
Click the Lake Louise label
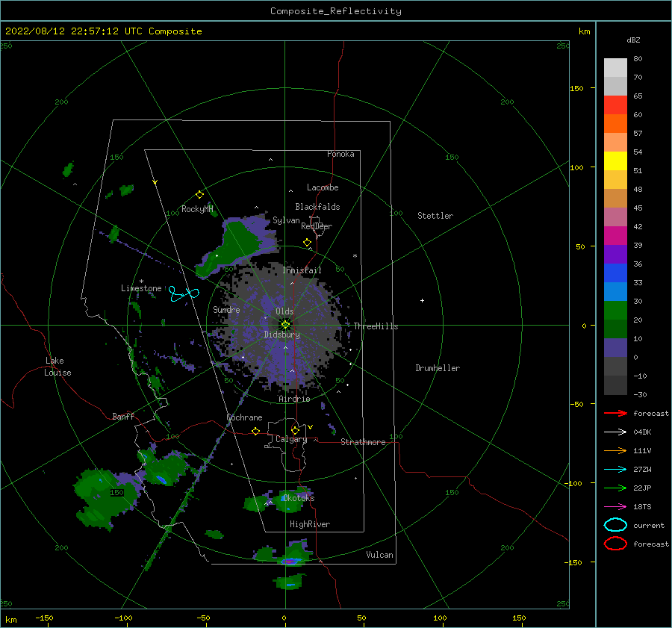[x=57, y=367]
